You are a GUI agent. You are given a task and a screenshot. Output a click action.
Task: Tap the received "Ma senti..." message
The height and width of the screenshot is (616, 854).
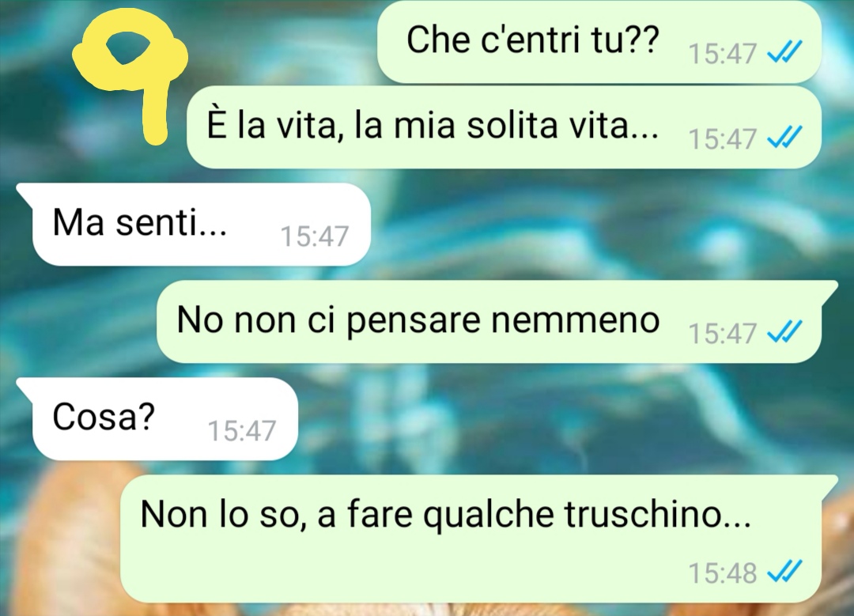click(195, 225)
